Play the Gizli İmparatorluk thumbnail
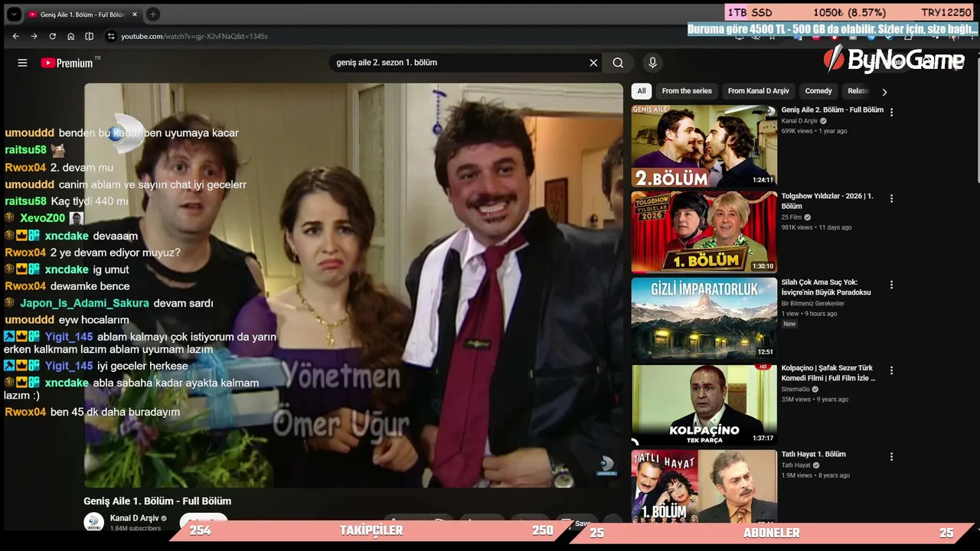Image resolution: width=980 pixels, height=551 pixels. (x=704, y=318)
